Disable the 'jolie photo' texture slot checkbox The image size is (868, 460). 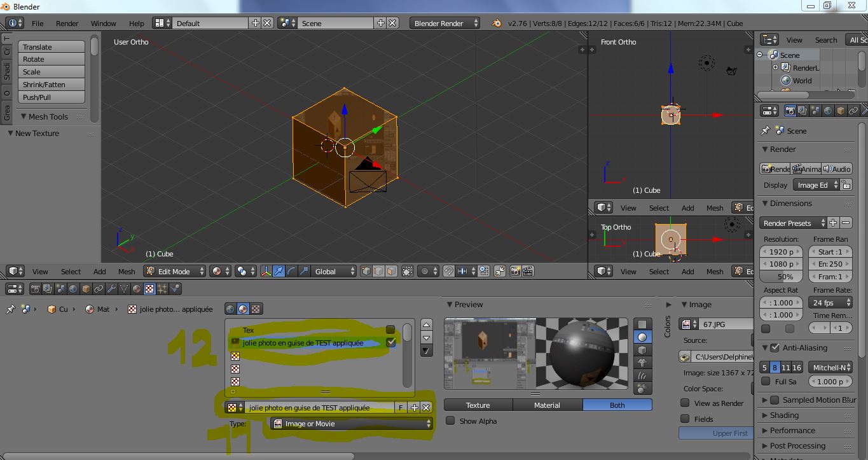(391, 342)
